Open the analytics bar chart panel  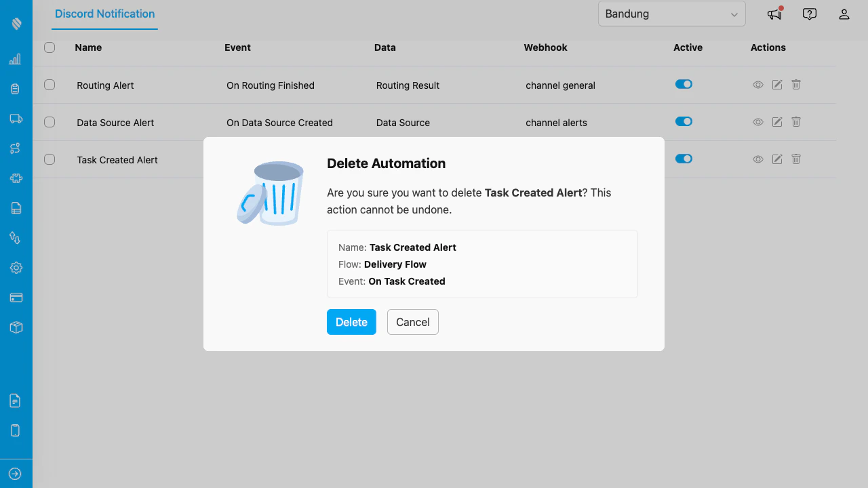click(15, 59)
